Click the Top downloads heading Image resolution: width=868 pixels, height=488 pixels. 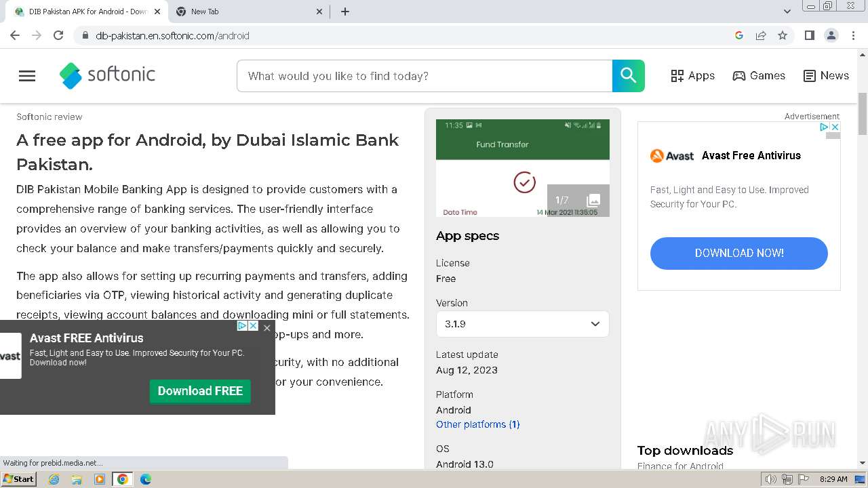[685, 451]
